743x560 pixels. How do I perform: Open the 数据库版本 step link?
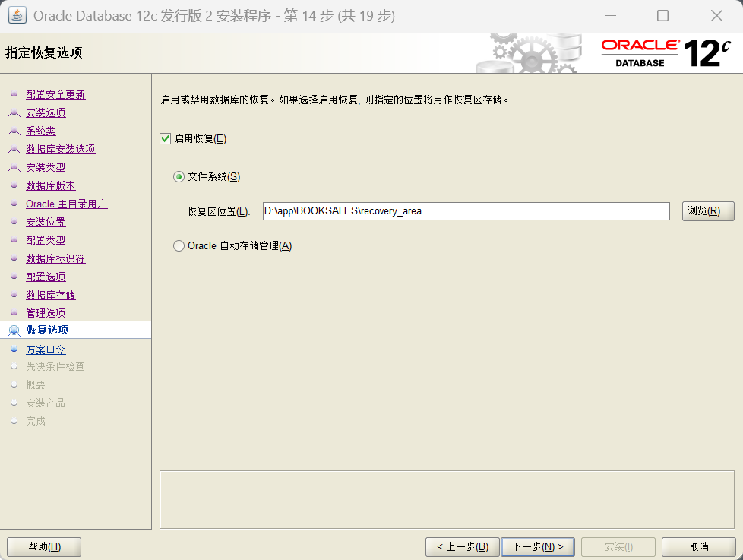[51, 185]
